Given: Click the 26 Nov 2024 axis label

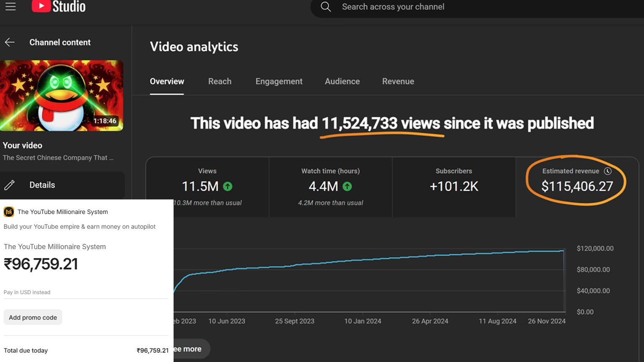Looking at the screenshot, I should 547,321.
